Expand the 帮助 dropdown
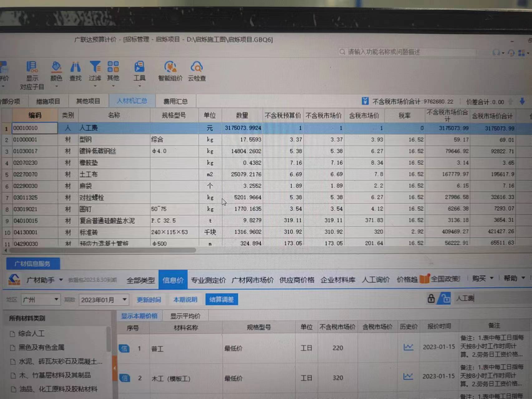This screenshot has height=399, width=532. pos(523,278)
